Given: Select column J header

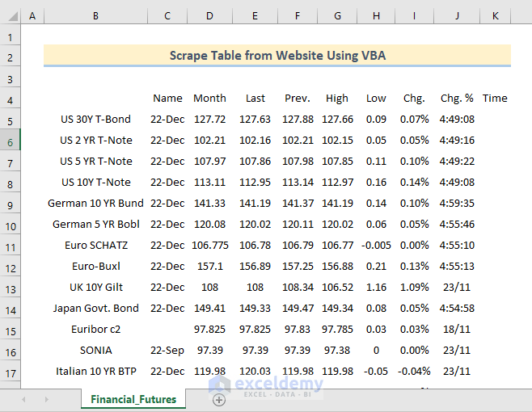Looking at the screenshot, I should point(457,16).
